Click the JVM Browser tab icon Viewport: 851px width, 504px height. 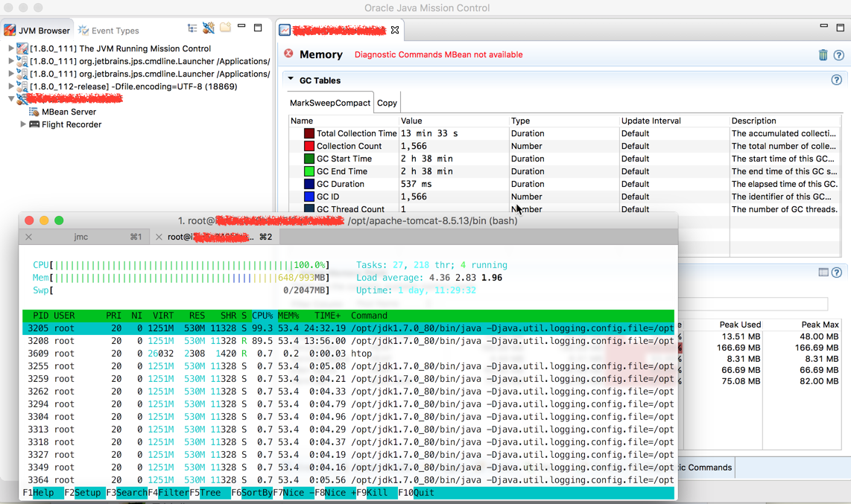click(10, 31)
